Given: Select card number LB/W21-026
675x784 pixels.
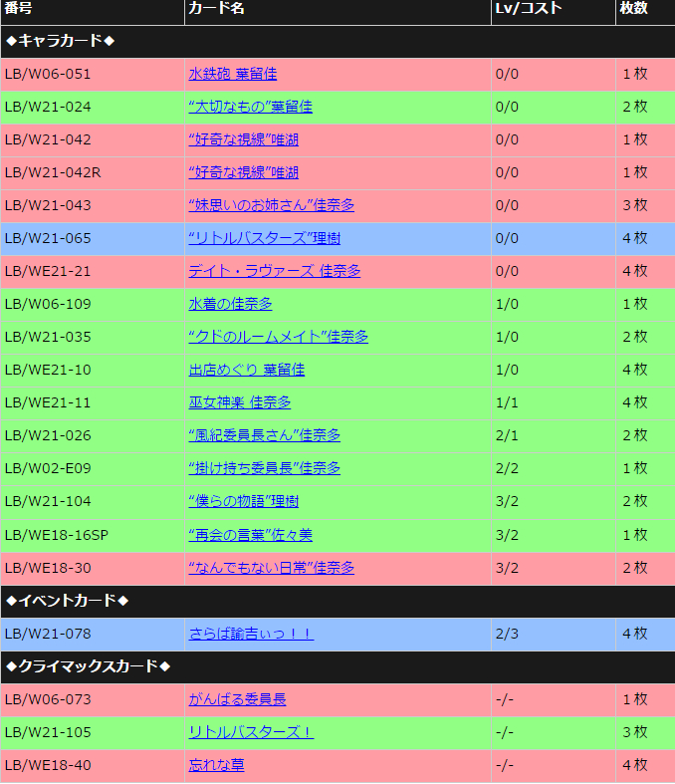Looking at the screenshot, I should tap(48, 436).
